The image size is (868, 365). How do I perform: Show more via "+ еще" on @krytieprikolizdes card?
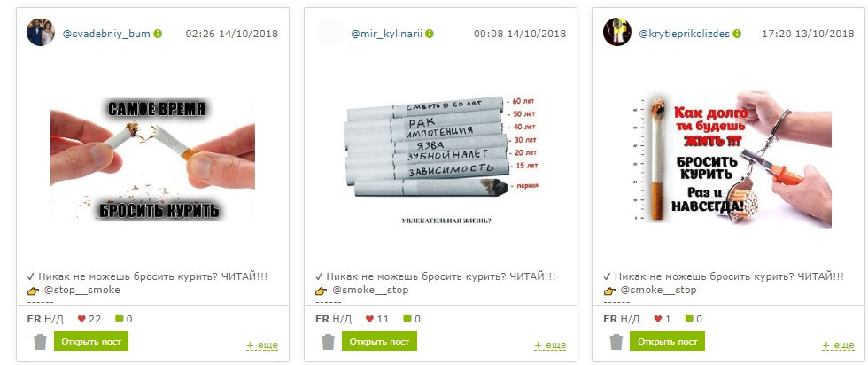(838, 345)
